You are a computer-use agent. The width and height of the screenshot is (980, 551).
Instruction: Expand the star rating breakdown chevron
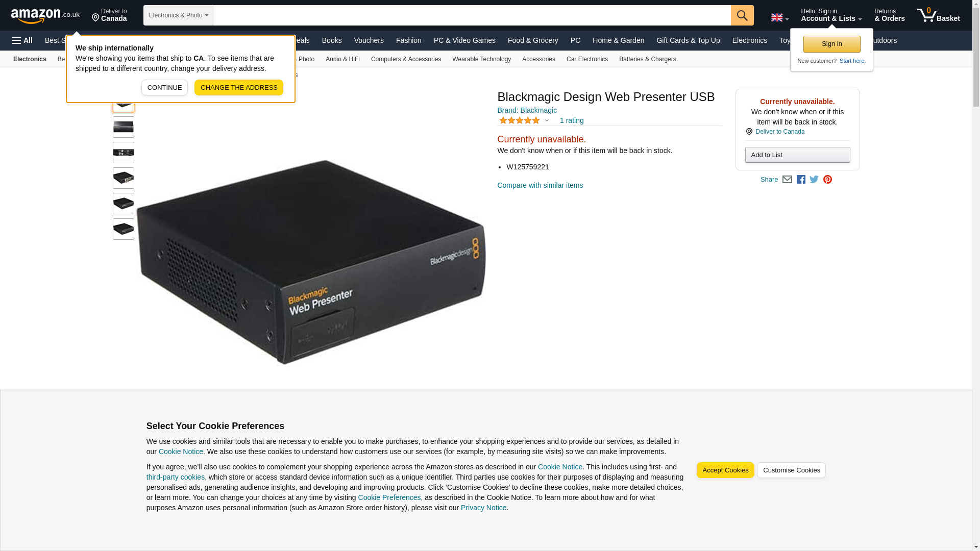(x=547, y=121)
